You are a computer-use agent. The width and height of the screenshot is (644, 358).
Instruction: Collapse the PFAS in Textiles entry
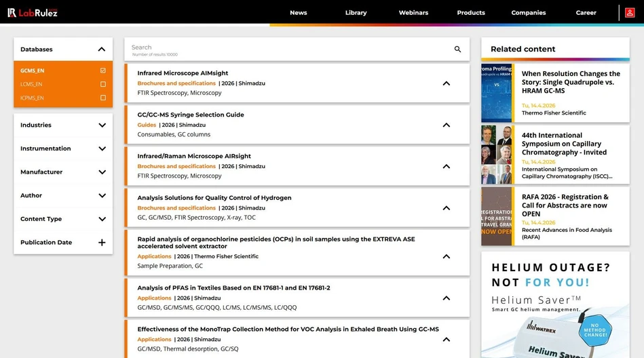click(446, 298)
